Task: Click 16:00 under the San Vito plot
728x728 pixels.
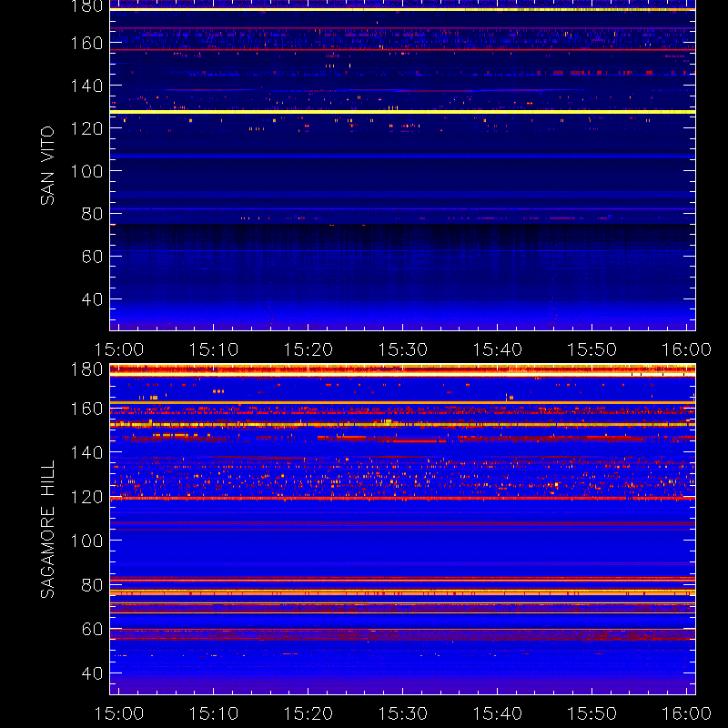Action: click(686, 349)
